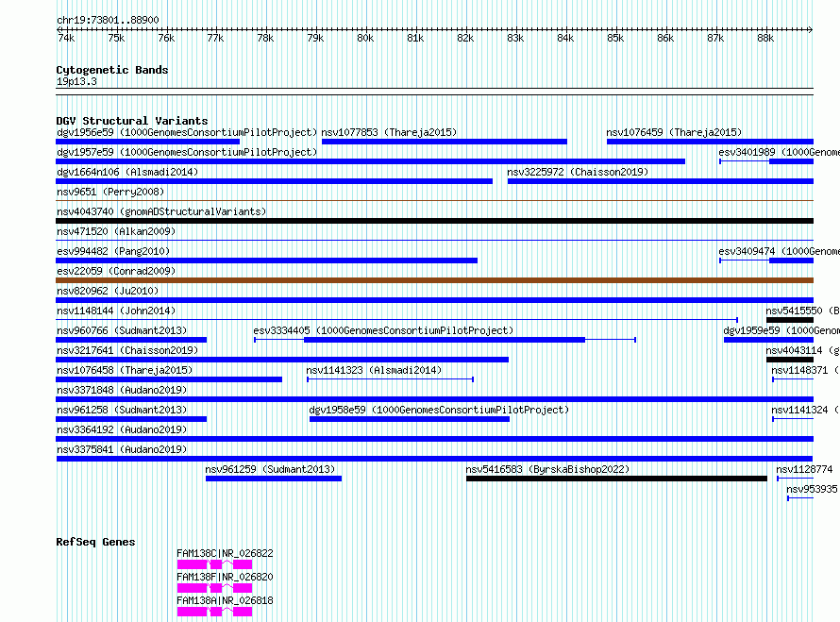The height and width of the screenshot is (622, 840).
Task: Click nsv961258 (Sudmant2013) label
Action: click(122, 410)
